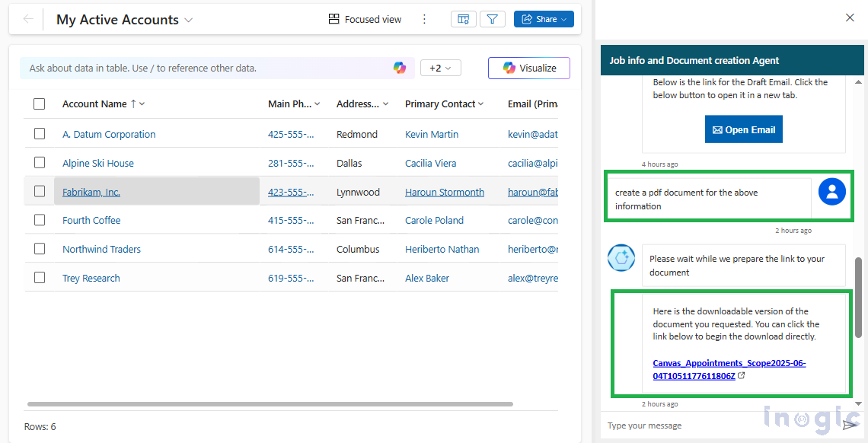This screenshot has width=868, height=443.
Task: Click the alex@treyre email link
Action: [532, 278]
